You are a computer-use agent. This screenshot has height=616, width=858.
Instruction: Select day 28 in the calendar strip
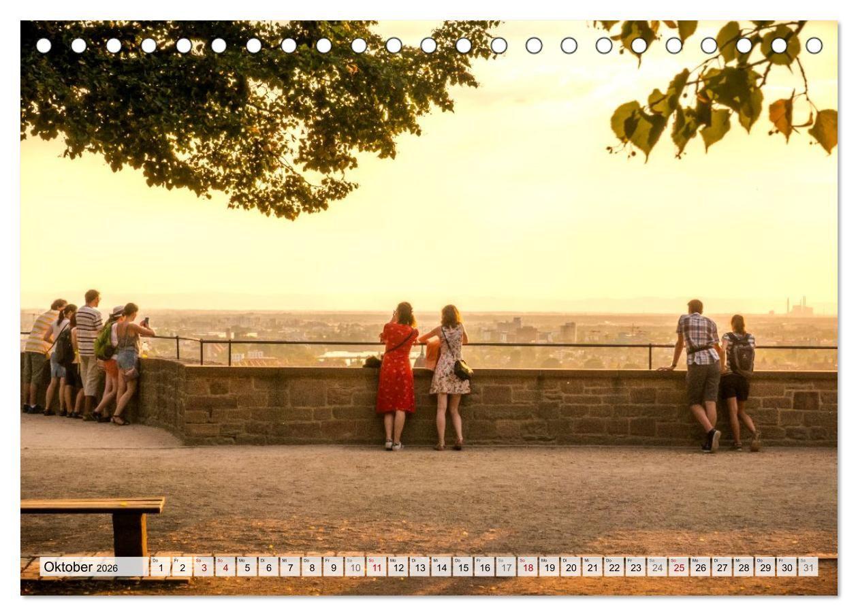point(743,567)
